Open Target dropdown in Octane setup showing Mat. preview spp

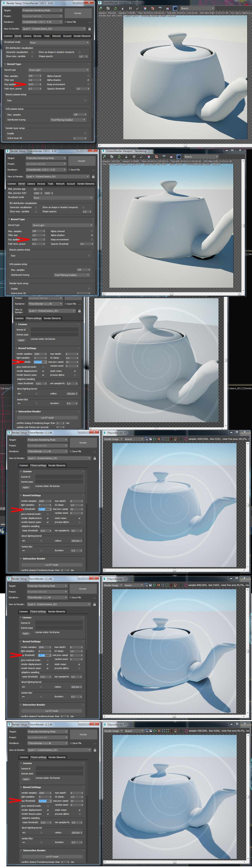pos(46,158)
